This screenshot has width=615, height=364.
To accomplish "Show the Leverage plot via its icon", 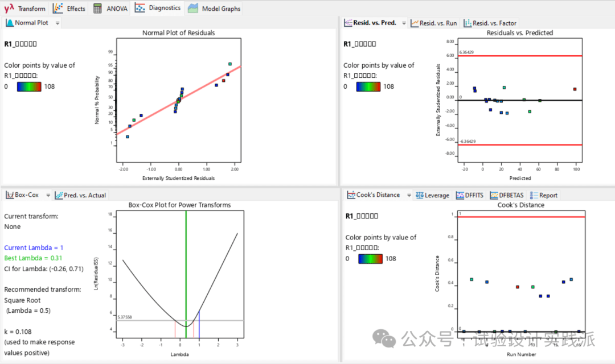I will 419,195.
